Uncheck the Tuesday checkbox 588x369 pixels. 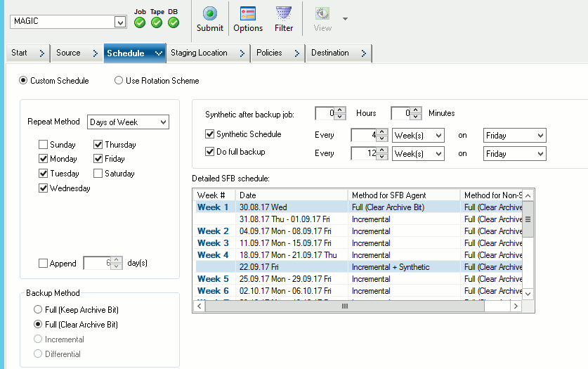[43, 173]
